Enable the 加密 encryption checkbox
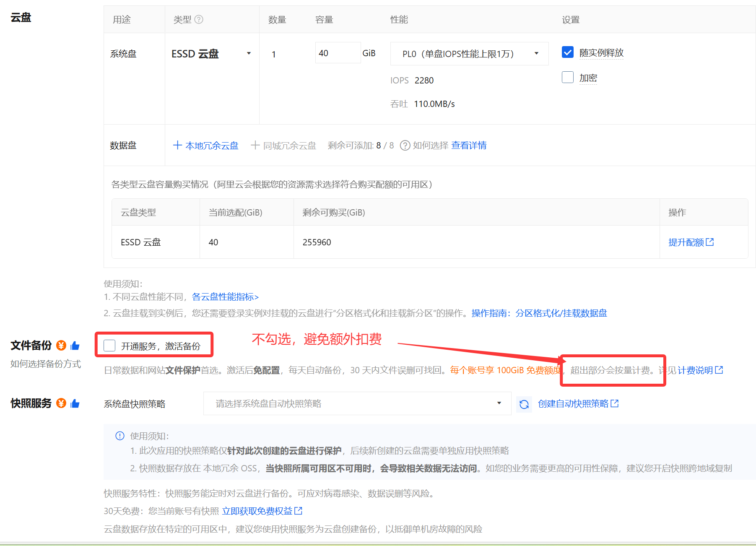756x546 pixels. click(x=567, y=77)
